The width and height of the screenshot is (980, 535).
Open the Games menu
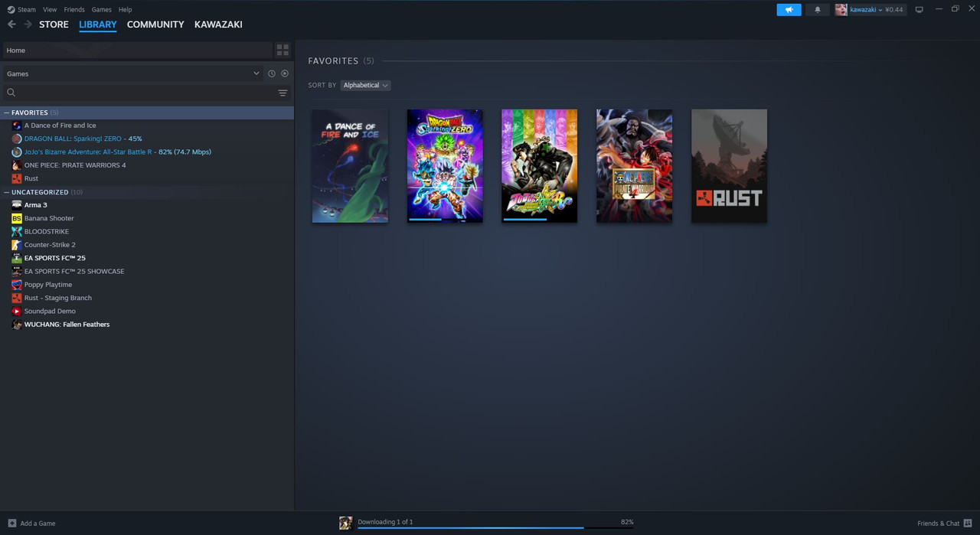tap(101, 9)
